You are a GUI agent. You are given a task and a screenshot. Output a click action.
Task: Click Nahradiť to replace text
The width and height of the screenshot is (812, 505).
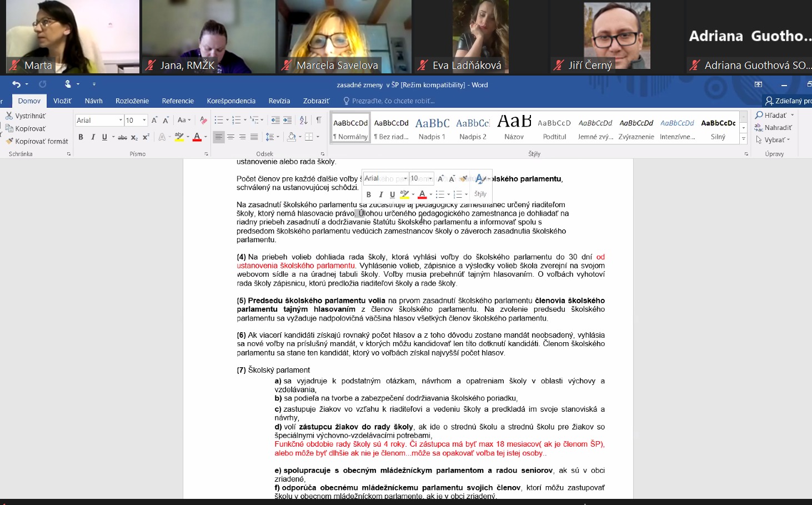click(774, 127)
